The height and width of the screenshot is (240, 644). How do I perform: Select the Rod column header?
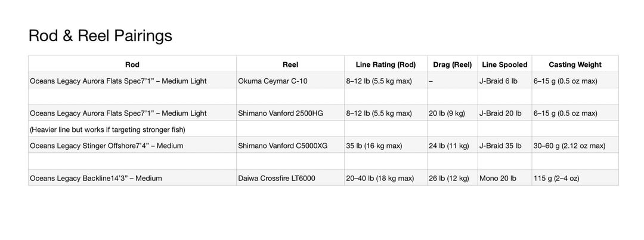[x=132, y=64]
